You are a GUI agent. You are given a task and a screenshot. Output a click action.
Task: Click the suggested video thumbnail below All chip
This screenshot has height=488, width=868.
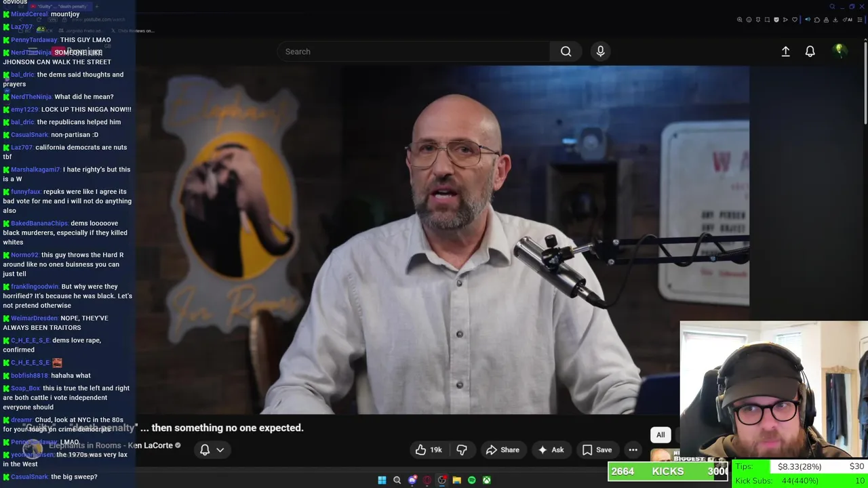[665, 455]
